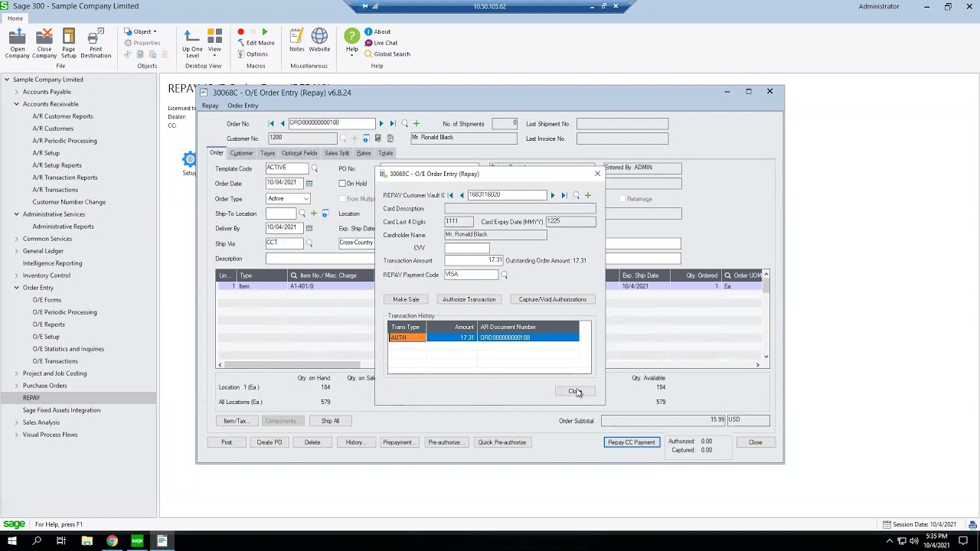Open macro Options
Screen dimensions: 980x551
[x=253, y=54]
